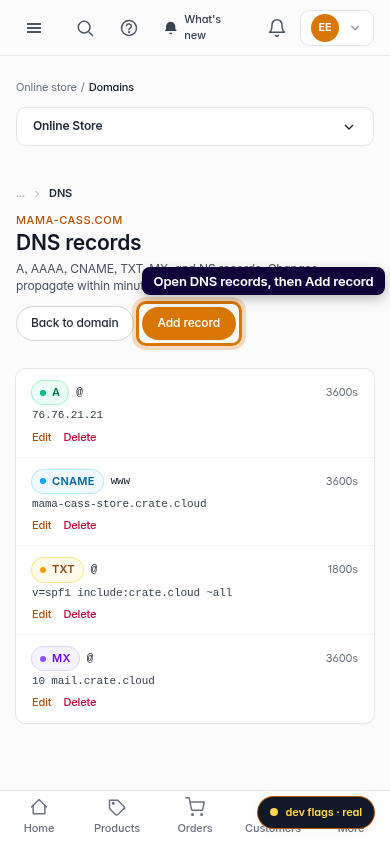
Task: Expand the collapsed breadcrumb ellipsis
Action: pyautogui.click(x=20, y=193)
